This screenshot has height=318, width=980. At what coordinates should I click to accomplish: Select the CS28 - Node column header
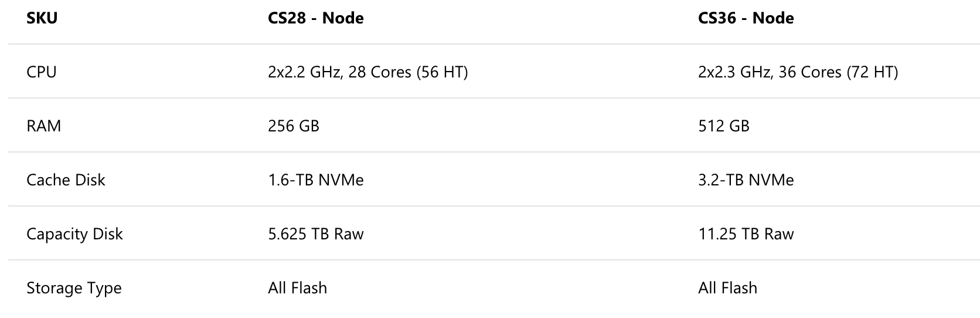[x=315, y=18]
